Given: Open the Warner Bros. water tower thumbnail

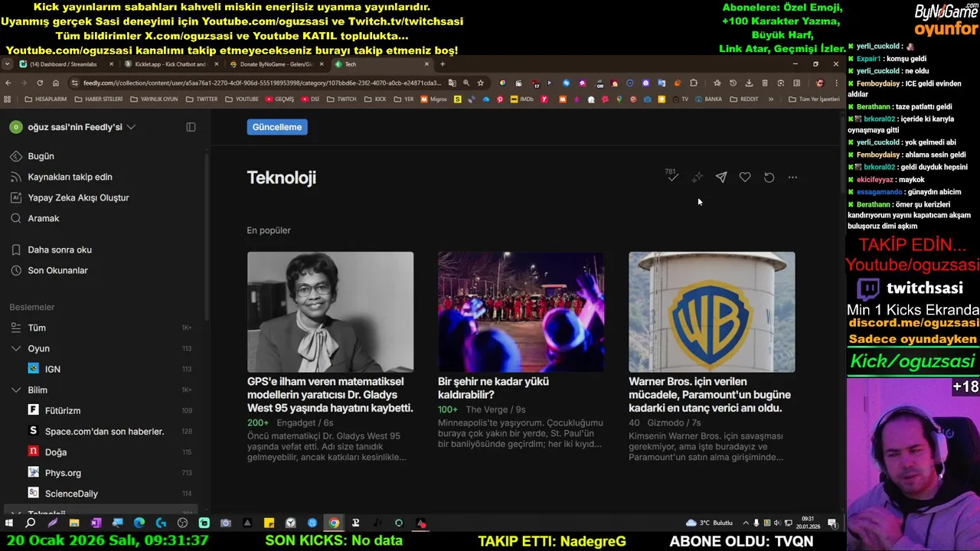Looking at the screenshot, I should pos(712,311).
